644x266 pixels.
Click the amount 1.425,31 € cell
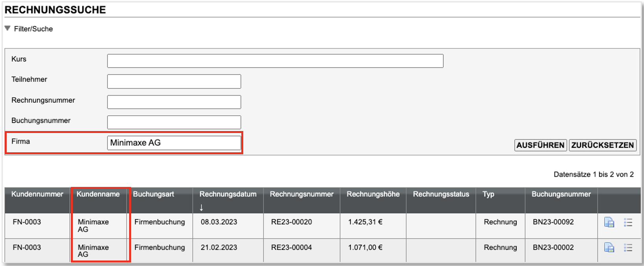365,222
